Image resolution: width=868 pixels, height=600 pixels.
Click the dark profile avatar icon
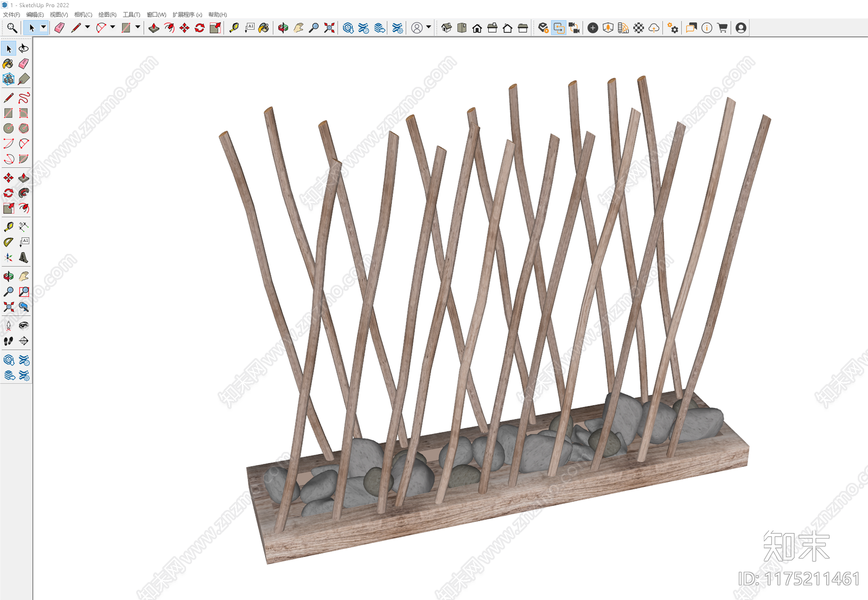pyautogui.click(x=741, y=28)
